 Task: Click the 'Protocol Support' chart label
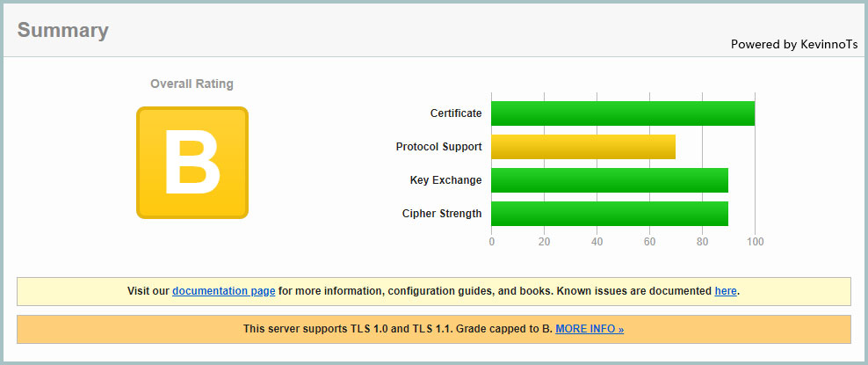439,147
